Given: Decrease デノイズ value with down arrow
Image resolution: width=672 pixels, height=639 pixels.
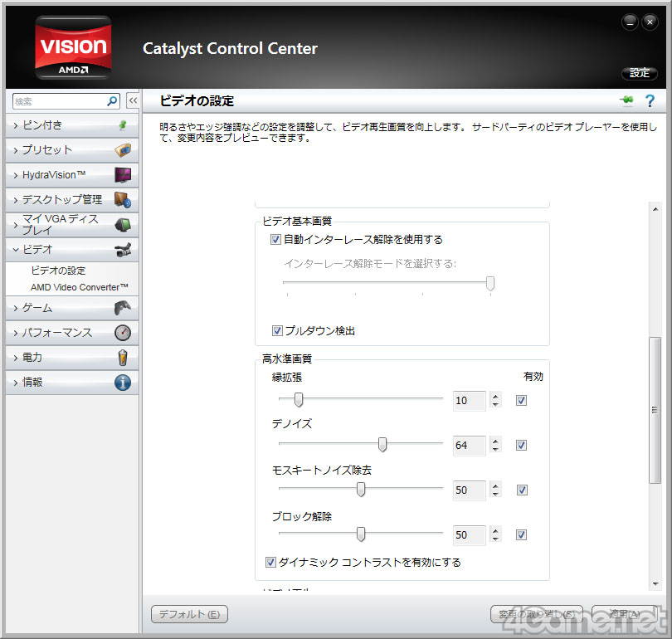Looking at the screenshot, I should click(496, 450).
